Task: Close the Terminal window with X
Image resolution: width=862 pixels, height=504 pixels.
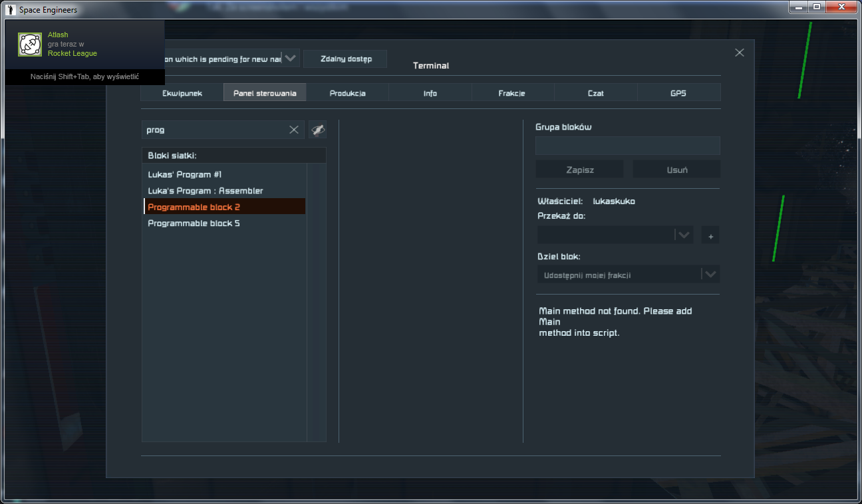Action: pyautogui.click(x=739, y=53)
